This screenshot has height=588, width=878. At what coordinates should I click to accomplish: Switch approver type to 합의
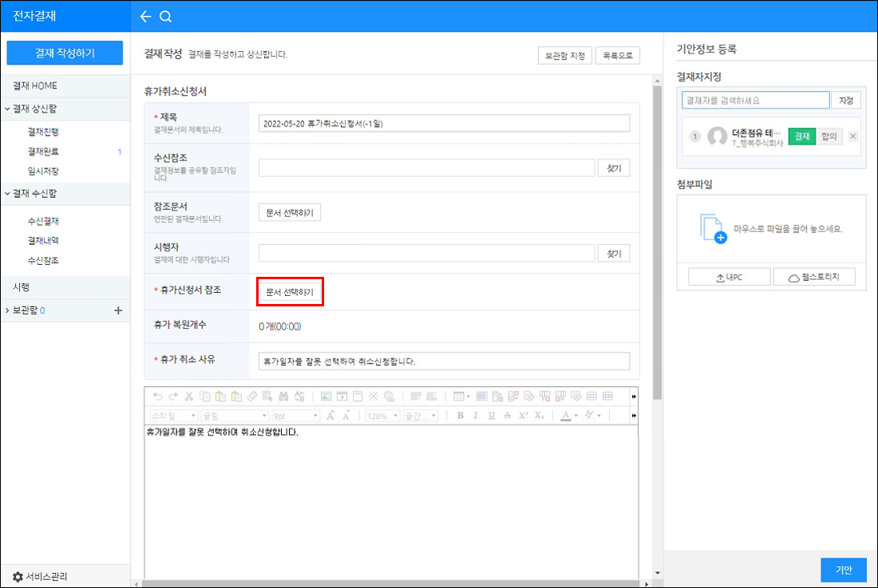pyautogui.click(x=829, y=136)
